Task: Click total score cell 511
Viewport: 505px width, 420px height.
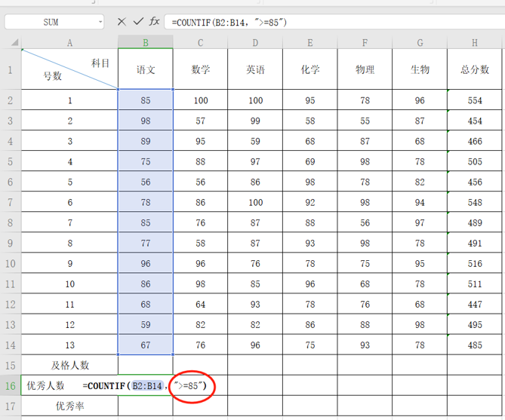Action: coord(475,284)
